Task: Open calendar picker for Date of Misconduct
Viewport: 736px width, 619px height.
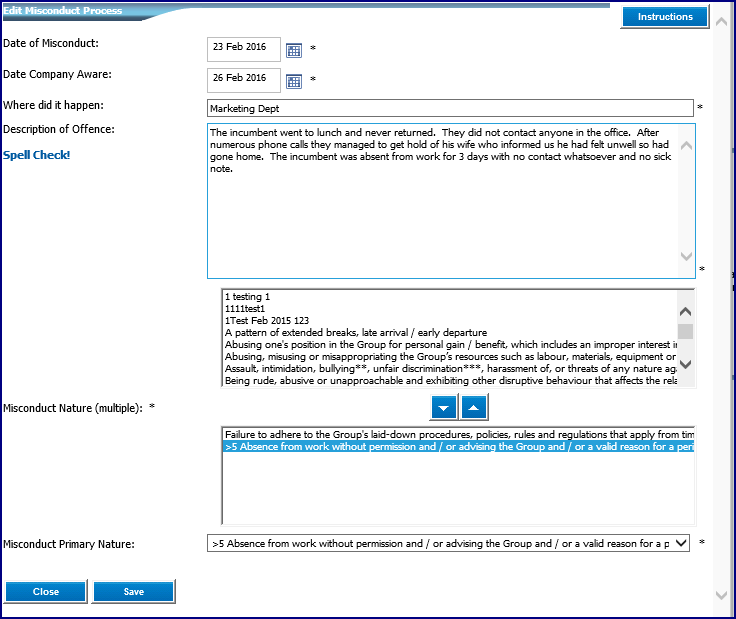Action: point(294,50)
